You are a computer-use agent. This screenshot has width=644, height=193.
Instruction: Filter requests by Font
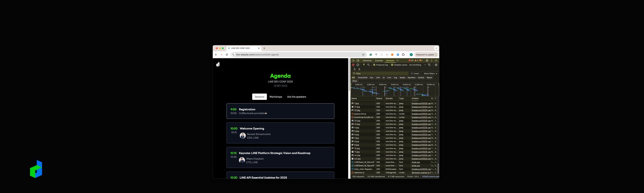coord(389,77)
